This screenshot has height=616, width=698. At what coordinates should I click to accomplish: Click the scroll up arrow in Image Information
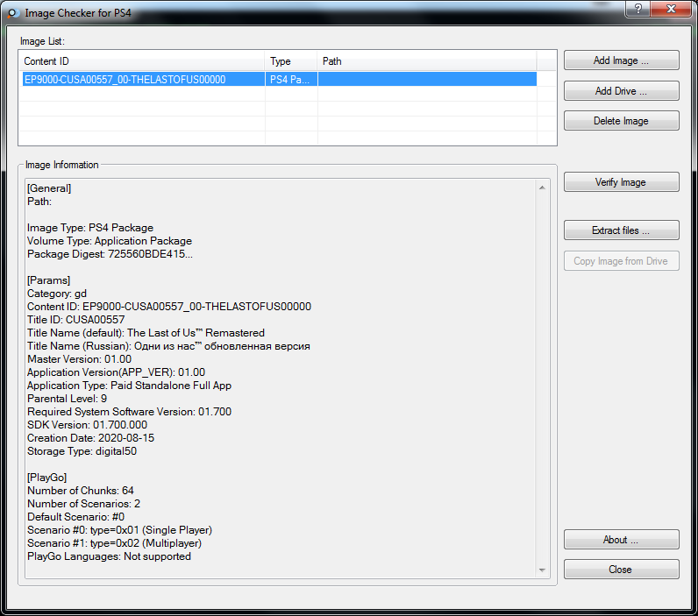[x=544, y=186]
